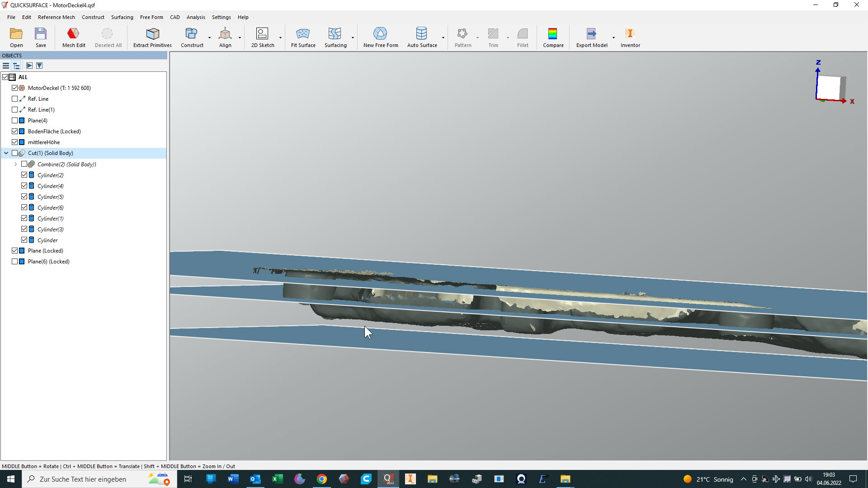The height and width of the screenshot is (488, 868).
Task: Click the Export Model icon
Action: tap(591, 37)
